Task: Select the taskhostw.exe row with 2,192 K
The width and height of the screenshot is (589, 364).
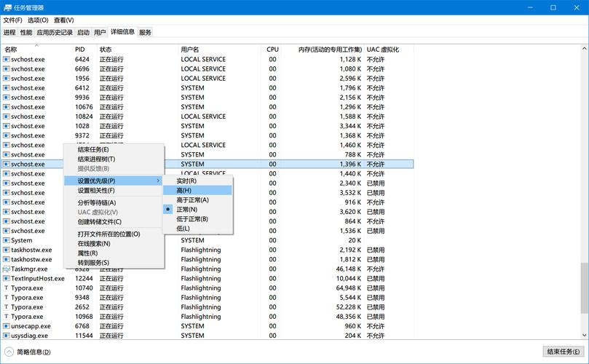Action: pos(207,250)
